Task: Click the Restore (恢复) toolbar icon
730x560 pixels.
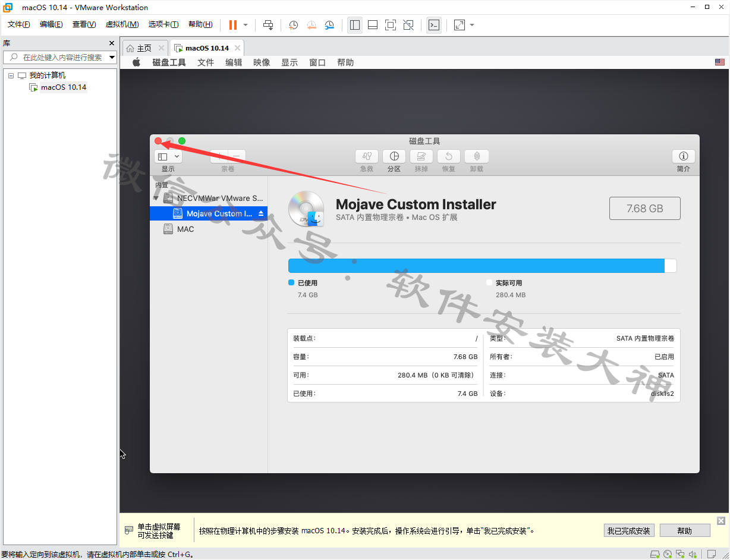Action: 449,156
